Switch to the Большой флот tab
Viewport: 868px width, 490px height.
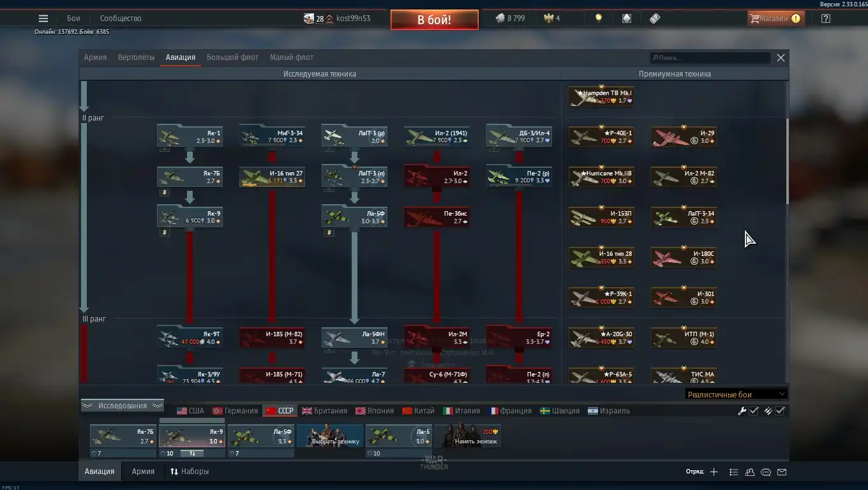[232, 57]
